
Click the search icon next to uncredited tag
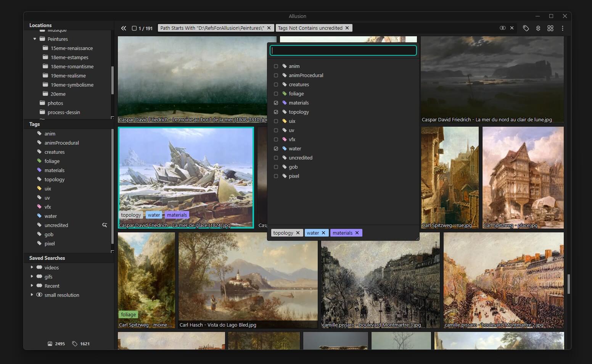(x=105, y=225)
